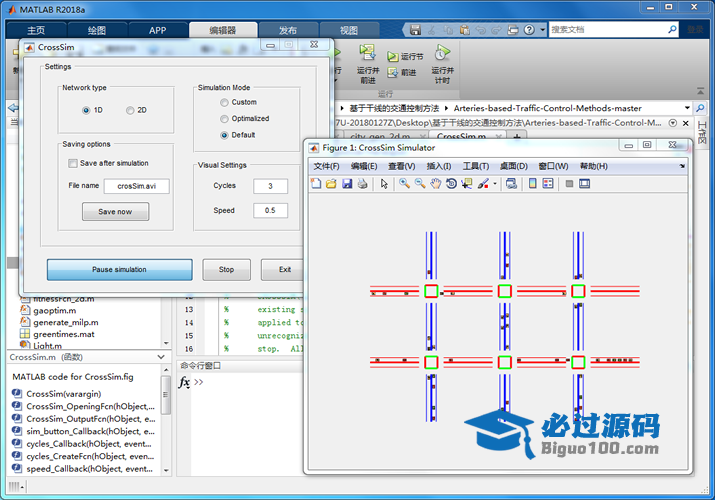This screenshot has height=500, width=715.
Task: Select the 1D network type radio button
Action: [86, 110]
